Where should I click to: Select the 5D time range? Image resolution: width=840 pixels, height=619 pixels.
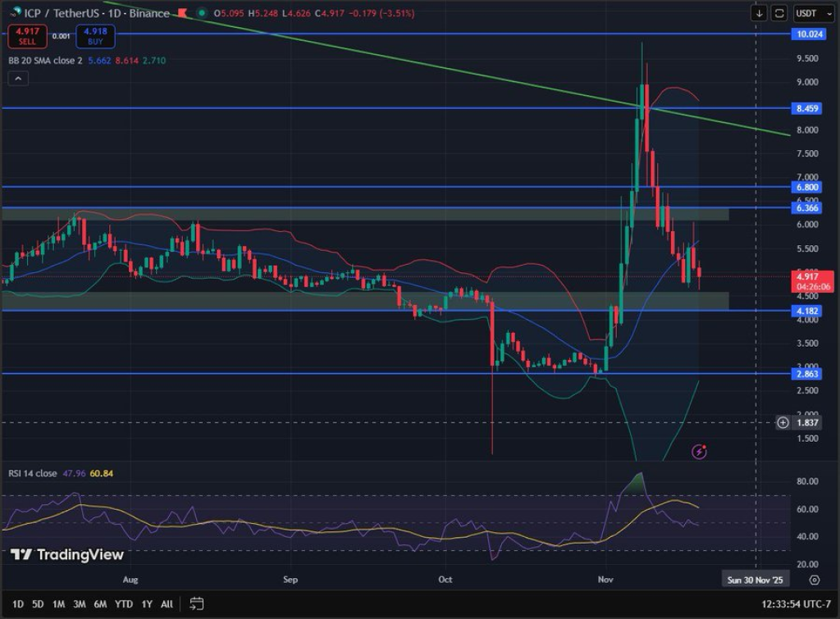pos(38,604)
